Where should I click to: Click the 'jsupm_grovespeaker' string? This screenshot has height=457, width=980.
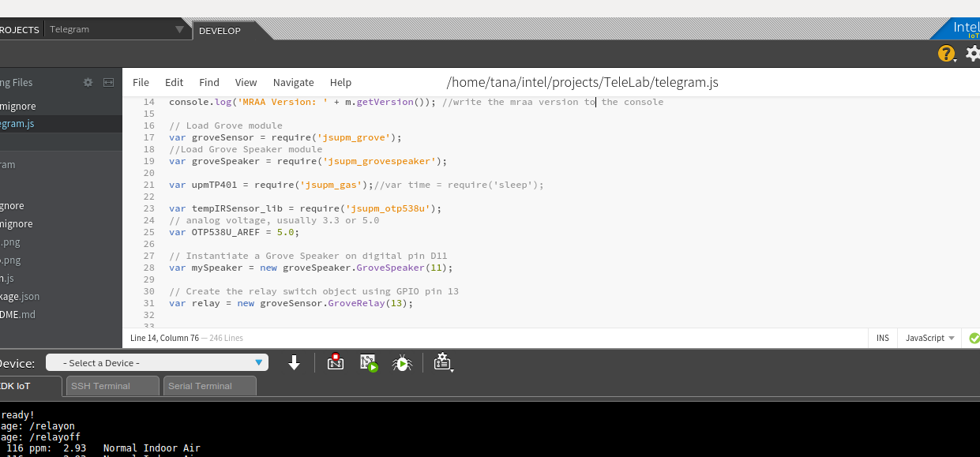point(379,161)
